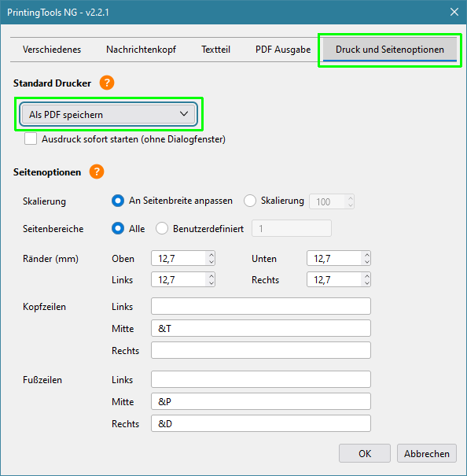
Task: Enable Ausdruck sofort starten checkbox
Action: (x=31, y=138)
